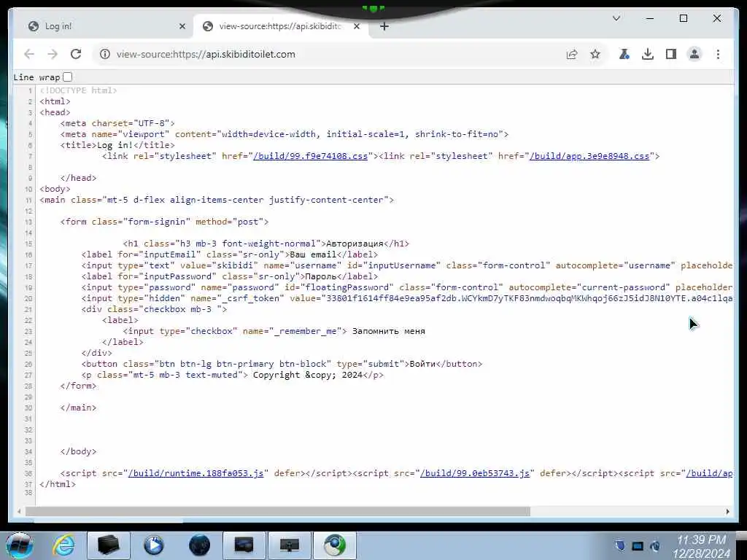Open the /build/app.3e9e8948.css link
747x560 pixels.
(589, 156)
